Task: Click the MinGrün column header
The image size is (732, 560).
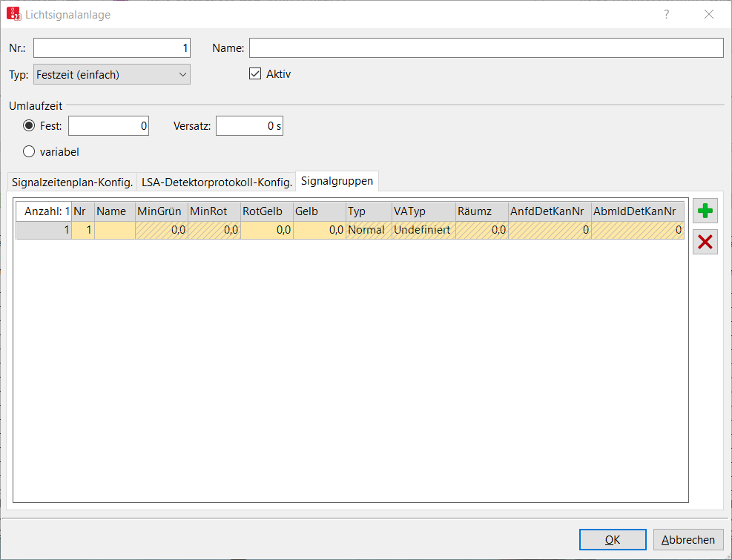Action: (x=161, y=211)
